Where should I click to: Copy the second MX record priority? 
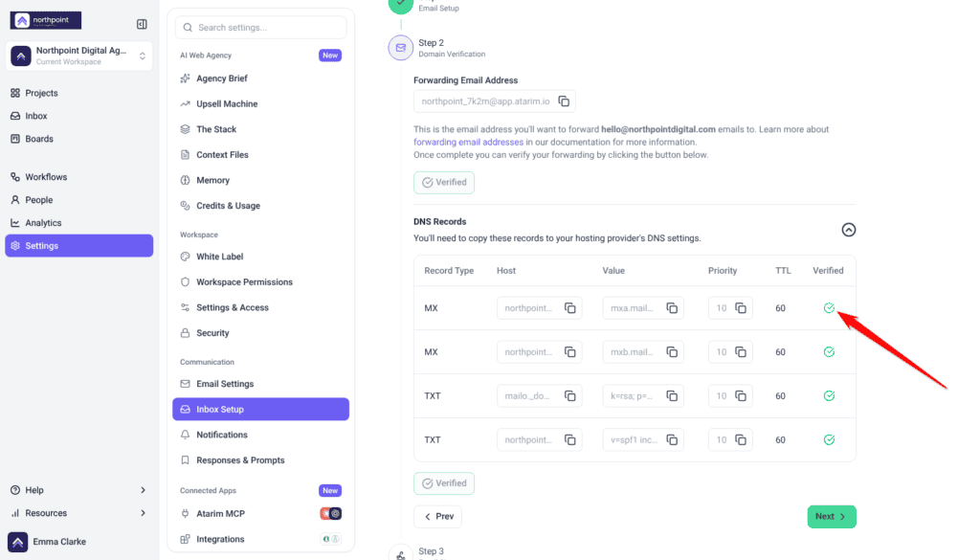tap(741, 352)
